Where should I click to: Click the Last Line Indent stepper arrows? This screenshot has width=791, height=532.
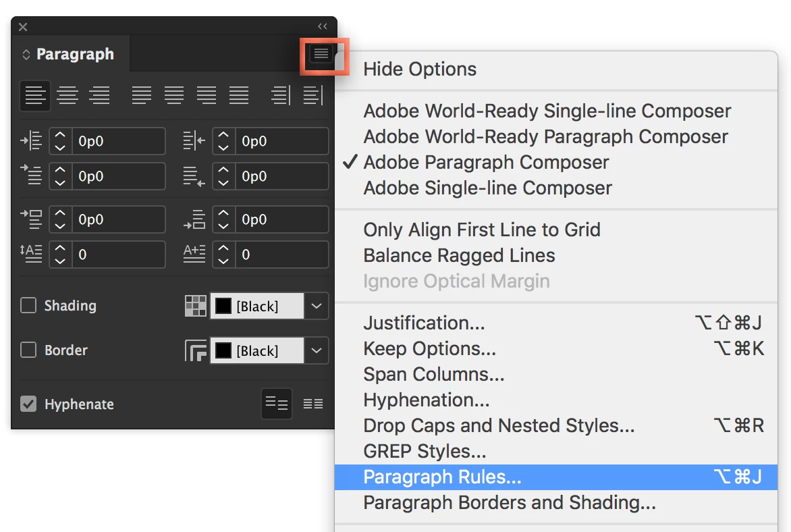pos(223,176)
